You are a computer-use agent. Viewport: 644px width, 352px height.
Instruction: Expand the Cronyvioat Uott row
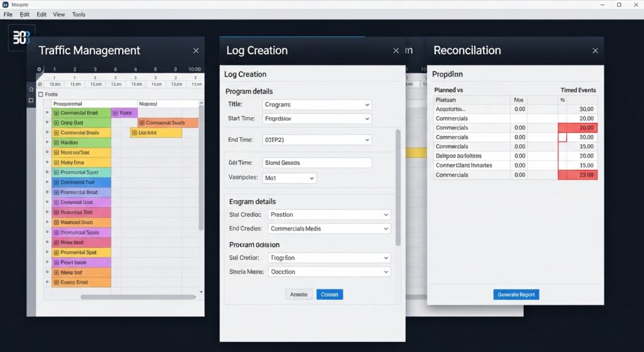point(48,202)
